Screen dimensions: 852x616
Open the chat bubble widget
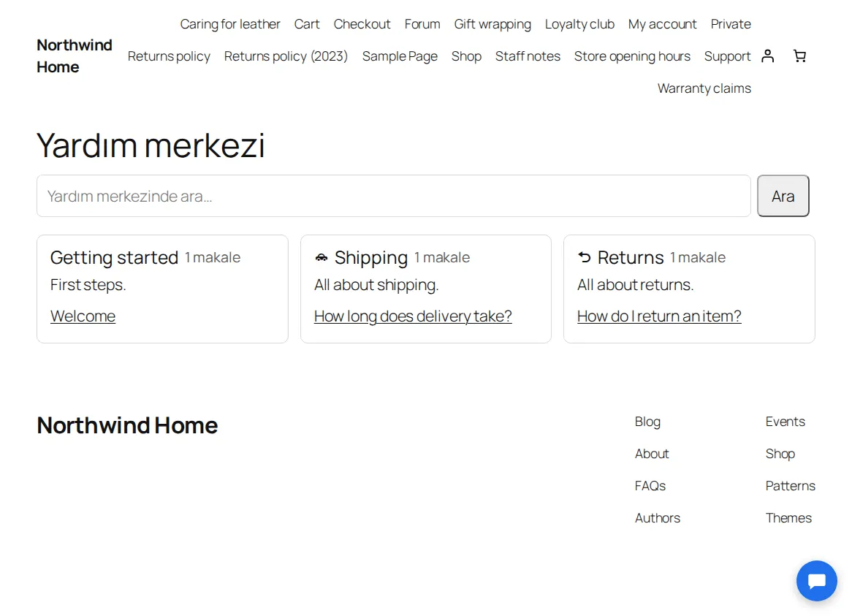coord(817,581)
